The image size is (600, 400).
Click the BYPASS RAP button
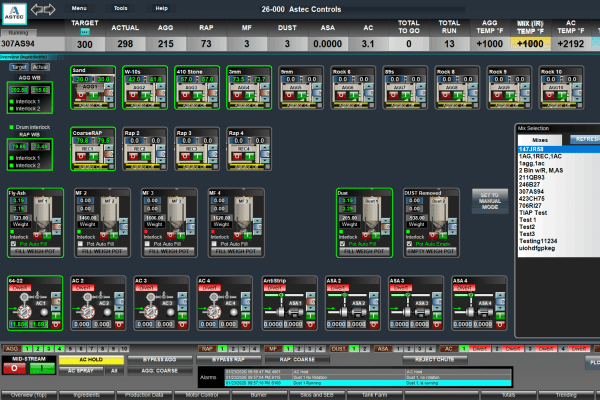pyautogui.click(x=229, y=357)
